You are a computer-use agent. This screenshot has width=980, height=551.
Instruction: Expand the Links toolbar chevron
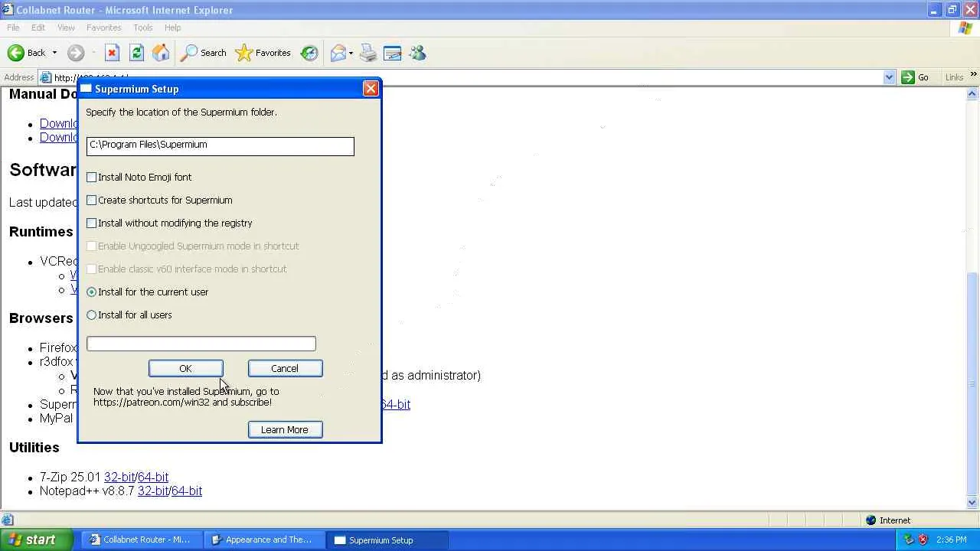click(973, 74)
